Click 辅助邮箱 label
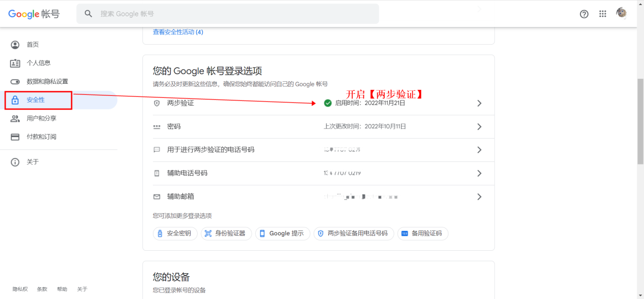The height and width of the screenshot is (299, 644). click(x=180, y=196)
